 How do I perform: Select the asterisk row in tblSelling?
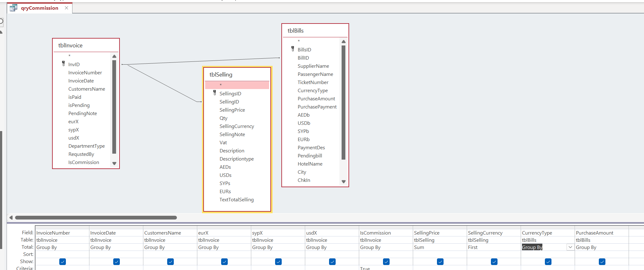(237, 85)
